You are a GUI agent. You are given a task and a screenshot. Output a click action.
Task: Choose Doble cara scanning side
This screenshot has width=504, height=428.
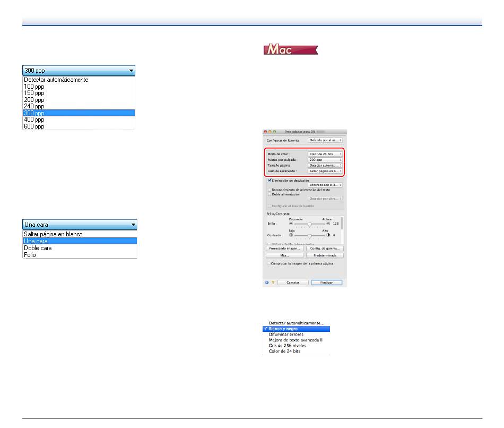pos(80,248)
